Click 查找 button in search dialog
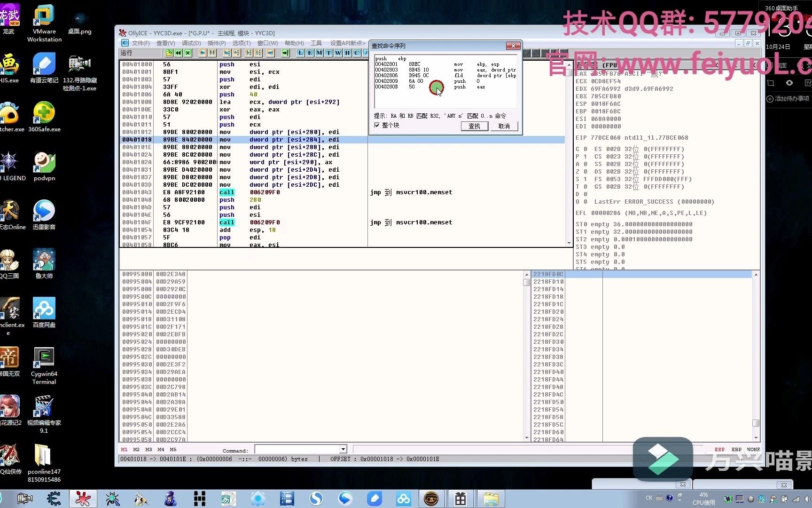Screen dimensions: 812x508 coord(474,126)
